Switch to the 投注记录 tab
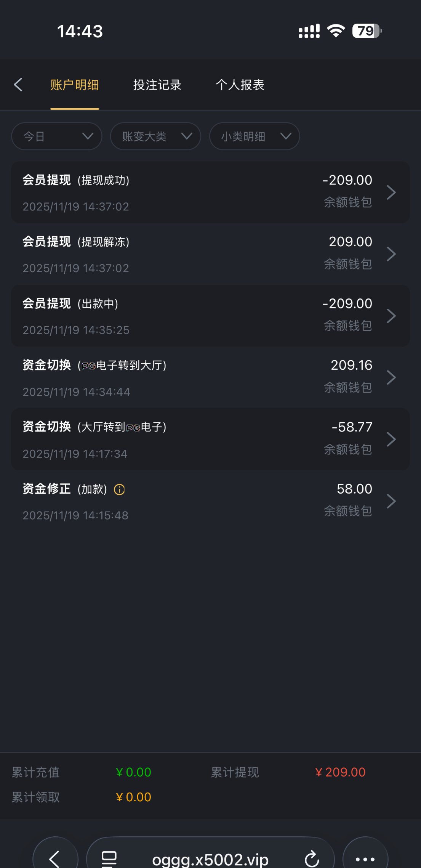The width and height of the screenshot is (421, 868). pyautogui.click(x=157, y=85)
